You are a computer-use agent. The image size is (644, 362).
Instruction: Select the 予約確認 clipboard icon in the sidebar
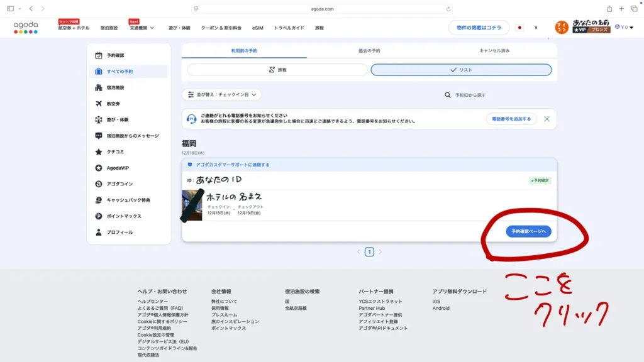97,55
